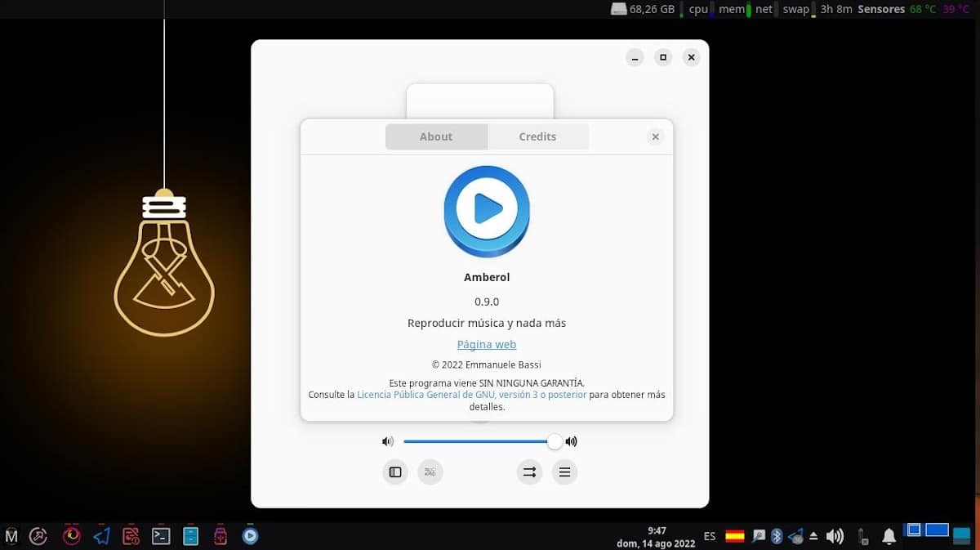
Task: Click the Spanish flag tray icon
Action: coord(735,536)
